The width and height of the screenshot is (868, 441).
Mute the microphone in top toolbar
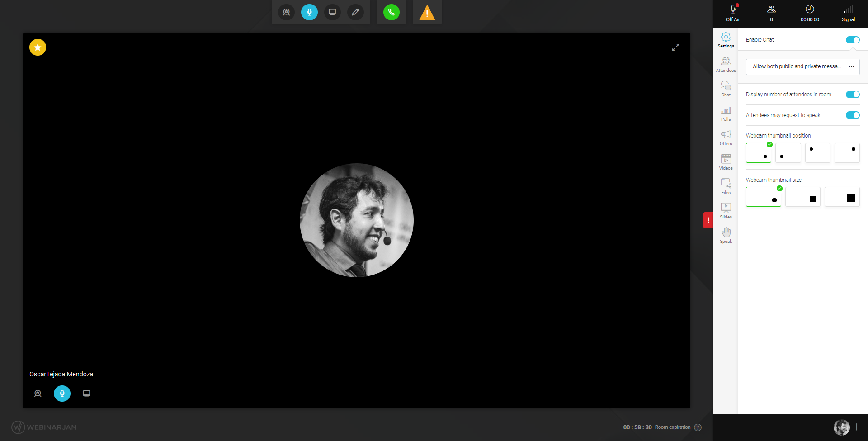[309, 12]
